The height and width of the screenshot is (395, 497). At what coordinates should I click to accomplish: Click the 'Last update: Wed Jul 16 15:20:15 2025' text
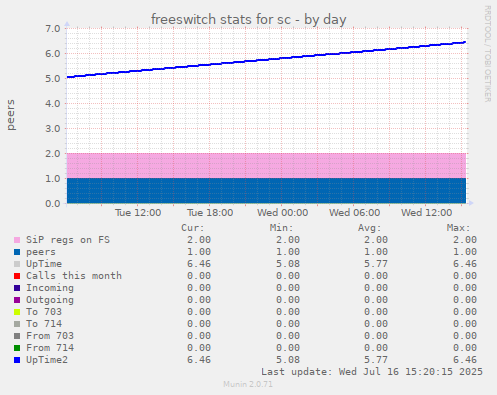pos(372,372)
